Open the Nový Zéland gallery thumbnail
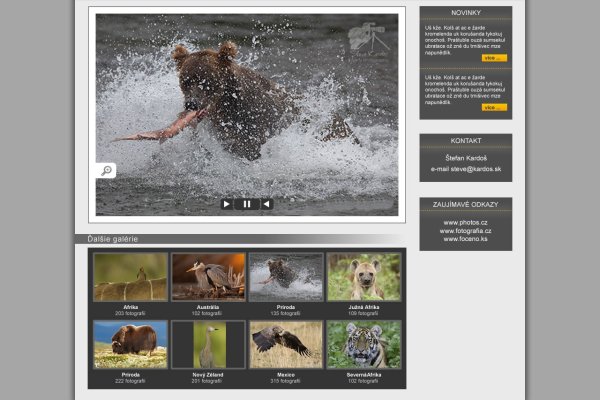Screen dimensions: 600x400 pyautogui.click(x=208, y=344)
